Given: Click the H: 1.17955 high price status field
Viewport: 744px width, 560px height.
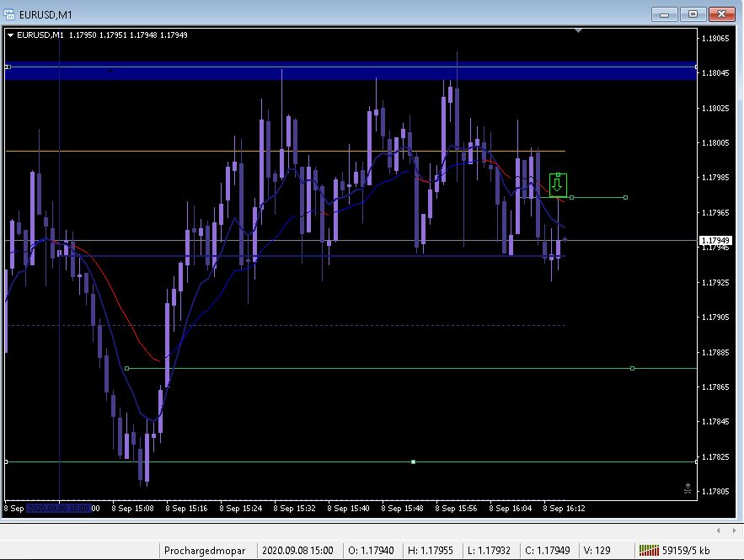Looking at the screenshot, I should pyautogui.click(x=431, y=551).
